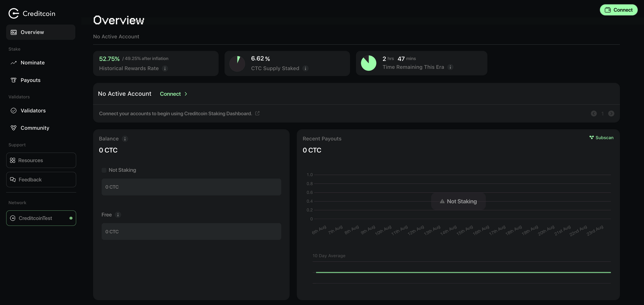Click the tip page number 1

click(x=602, y=114)
